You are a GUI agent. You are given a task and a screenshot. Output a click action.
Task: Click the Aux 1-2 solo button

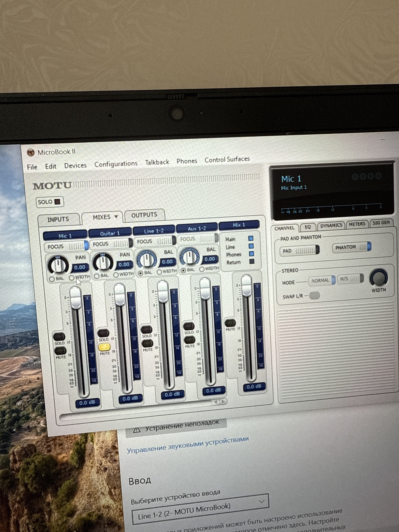(189, 326)
